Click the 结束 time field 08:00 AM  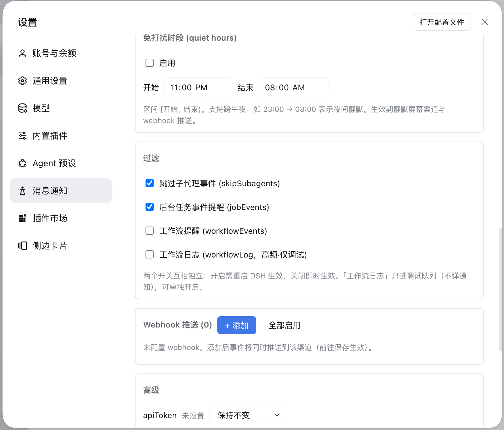[x=294, y=87]
